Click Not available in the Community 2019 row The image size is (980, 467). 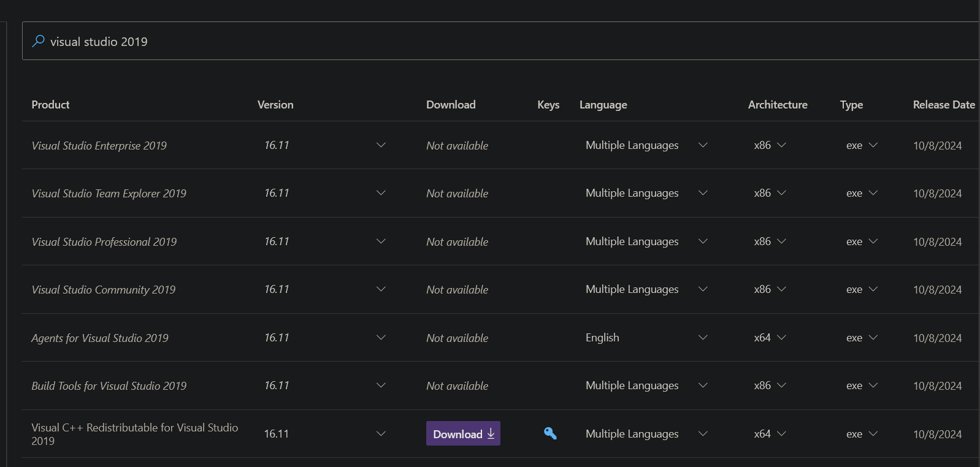coord(457,290)
